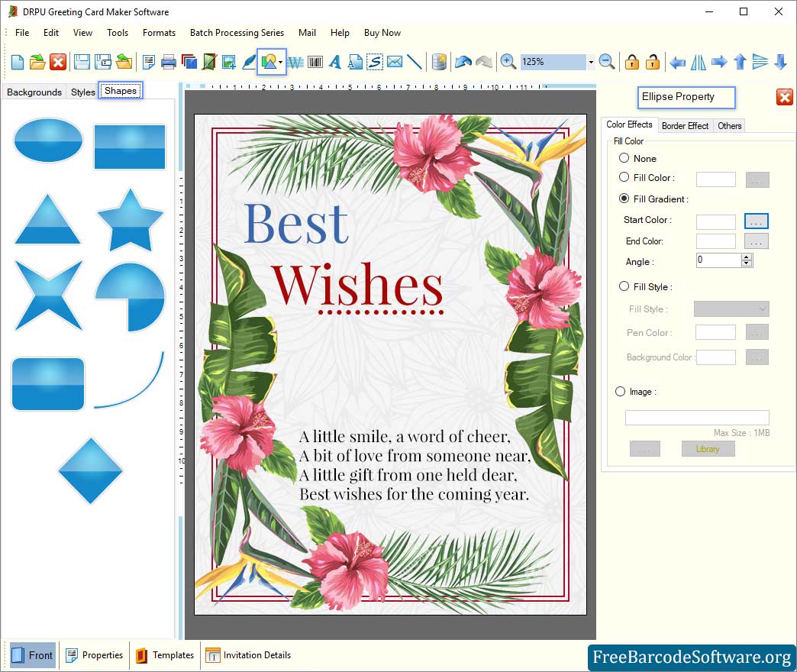Viewport: 797px width, 672px height.
Task: Close the Ellipse Property panel
Action: pyautogui.click(x=784, y=96)
